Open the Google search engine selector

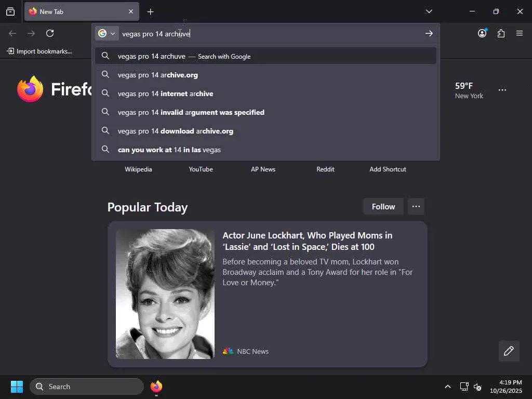(x=107, y=33)
